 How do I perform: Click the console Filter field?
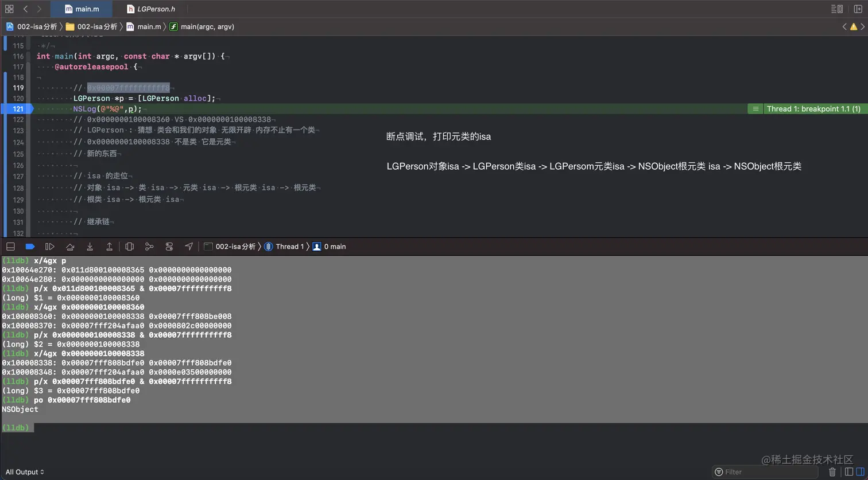tap(765, 472)
